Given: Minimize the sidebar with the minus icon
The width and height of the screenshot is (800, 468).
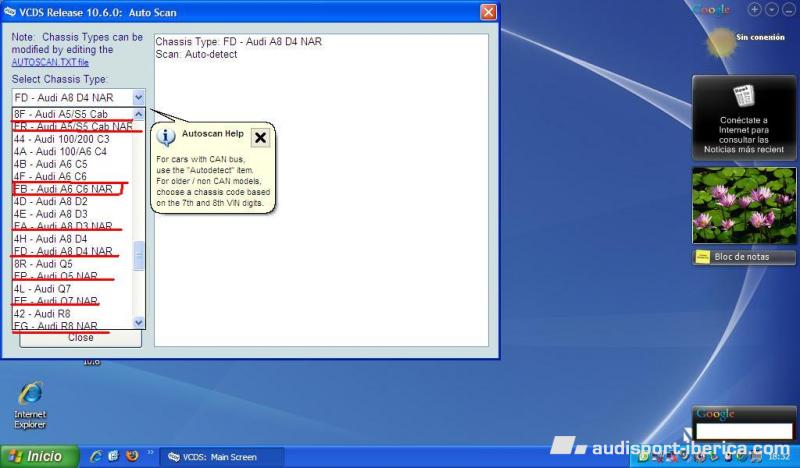Looking at the screenshot, I should [x=789, y=9].
